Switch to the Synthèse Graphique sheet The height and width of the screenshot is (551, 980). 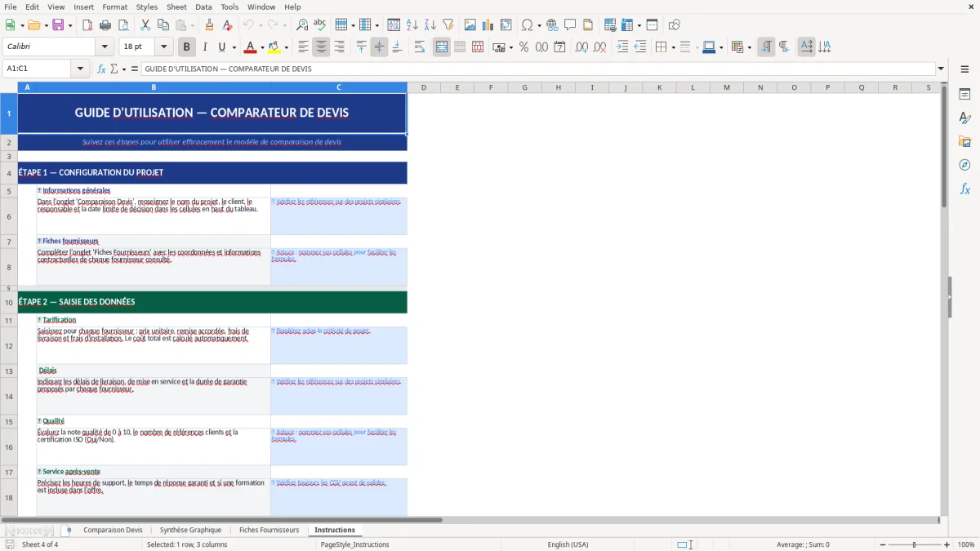[189, 530]
